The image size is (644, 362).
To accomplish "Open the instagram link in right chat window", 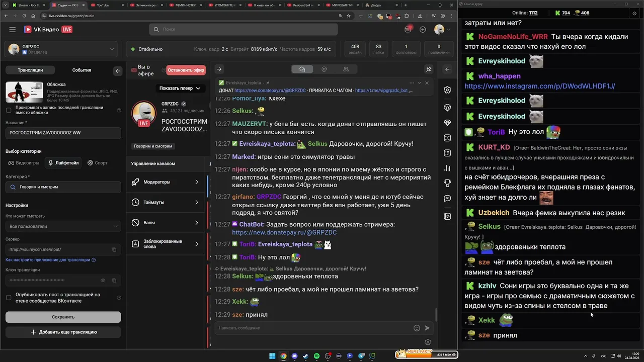I will pos(539,86).
